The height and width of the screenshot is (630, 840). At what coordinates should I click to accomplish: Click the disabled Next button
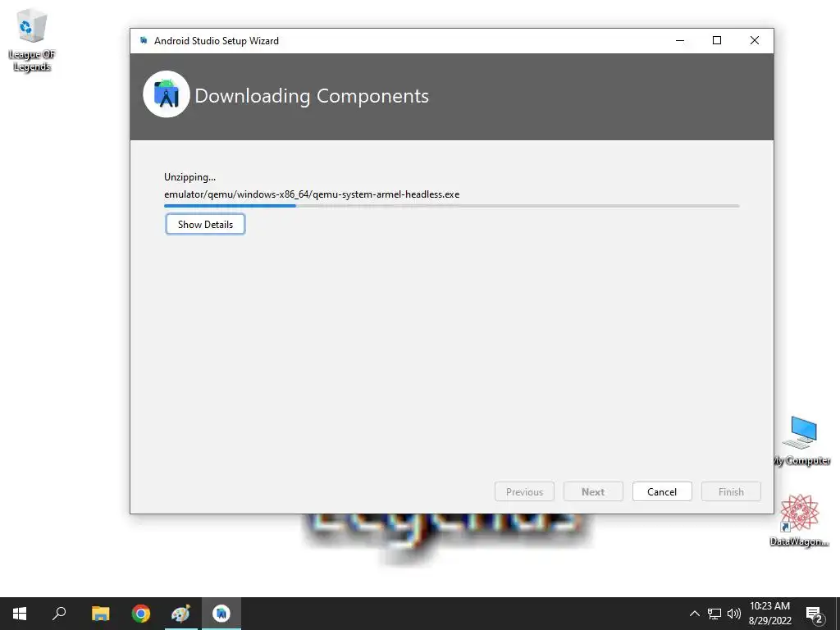point(593,491)
